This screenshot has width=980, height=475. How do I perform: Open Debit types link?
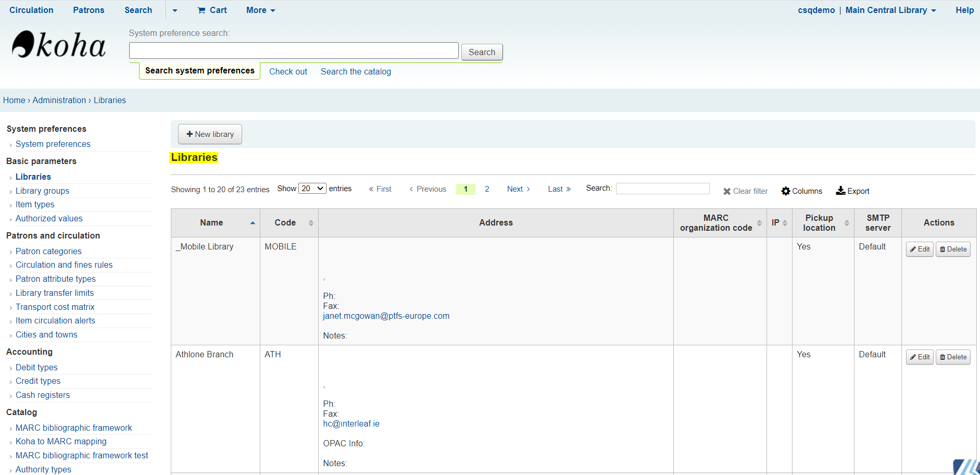point(36,368)
